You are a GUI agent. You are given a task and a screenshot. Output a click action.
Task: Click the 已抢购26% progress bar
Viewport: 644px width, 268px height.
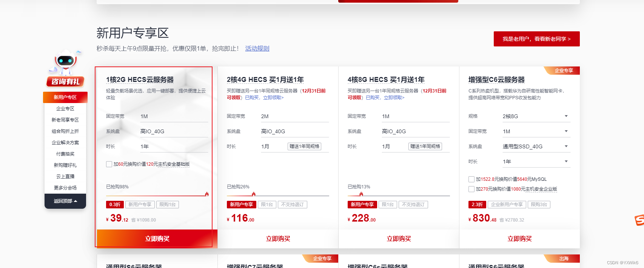coord(278,196)
